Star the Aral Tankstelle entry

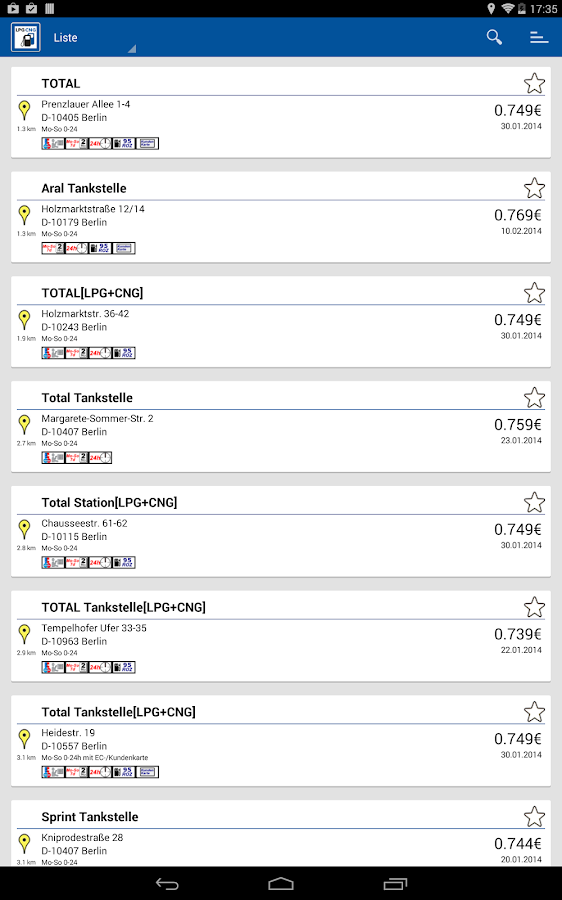pyautogui.click(x=534, y=188)
